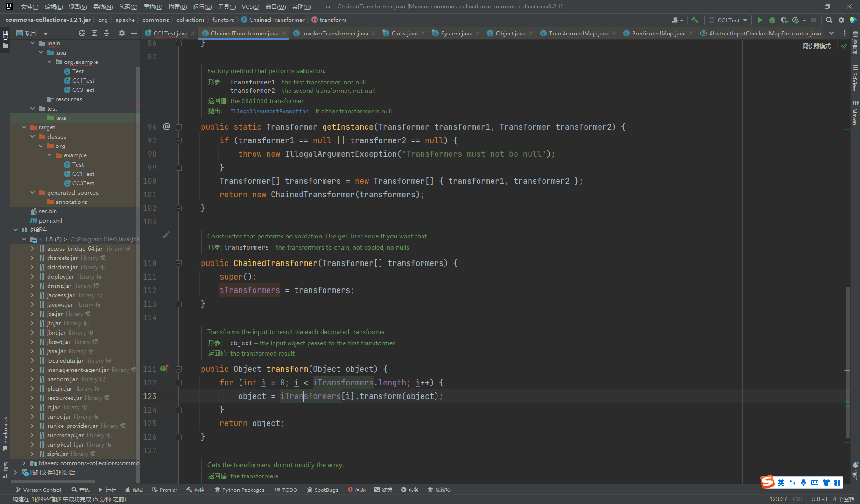Expand all nodes in project panel
Viewport: 860px width, 504px height.
(x=94, y=33)
